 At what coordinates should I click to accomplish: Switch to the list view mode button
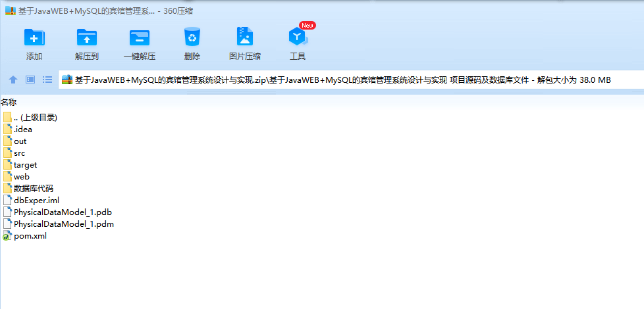coord(47,80)
